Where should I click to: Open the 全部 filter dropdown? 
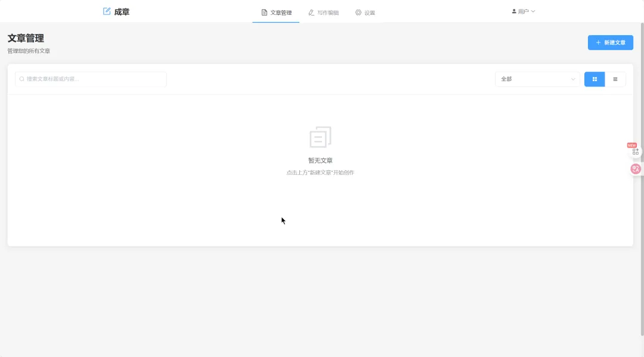537,79
